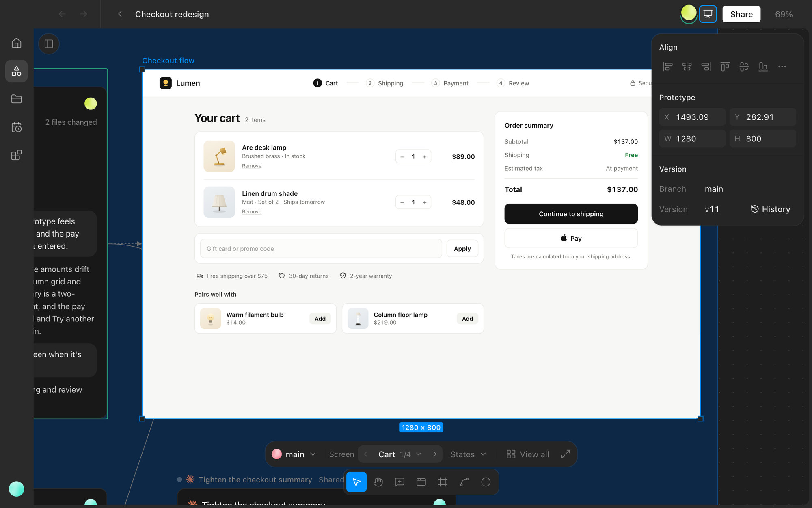
Task: Select the connector path tool
Action: [x=464, y=482]
